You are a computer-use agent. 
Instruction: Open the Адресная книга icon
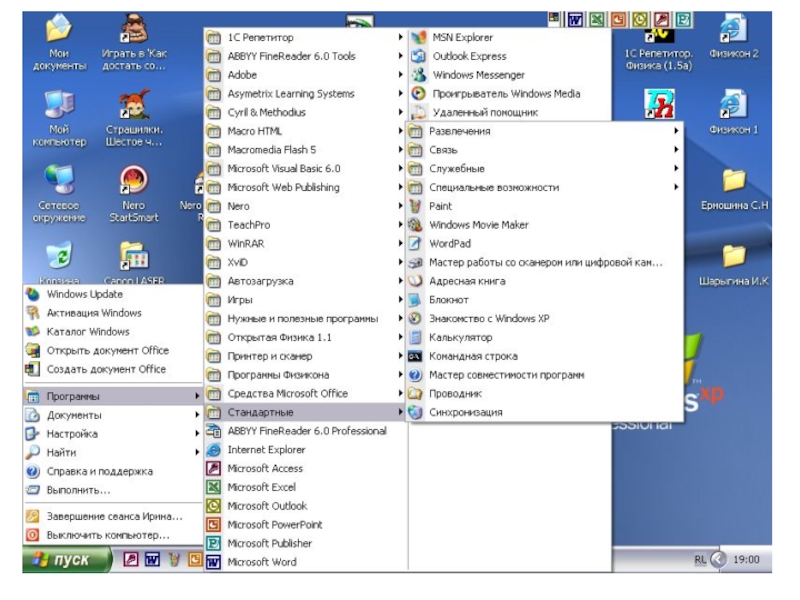coord(416,281)
